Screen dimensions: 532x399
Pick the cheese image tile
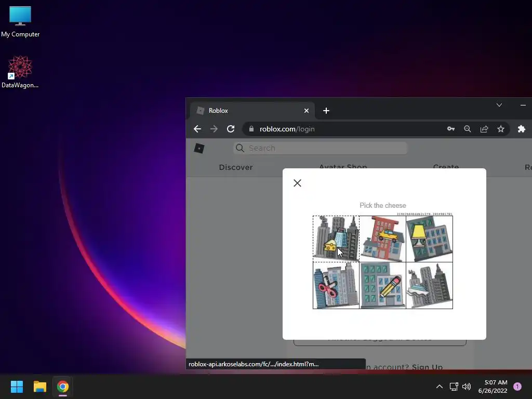(336, 239)
